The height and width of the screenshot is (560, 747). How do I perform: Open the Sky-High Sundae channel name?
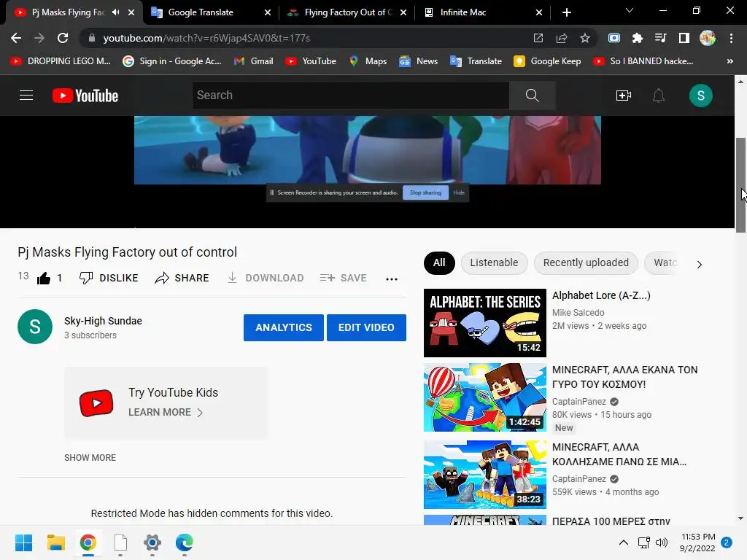(x=103, y=321)
